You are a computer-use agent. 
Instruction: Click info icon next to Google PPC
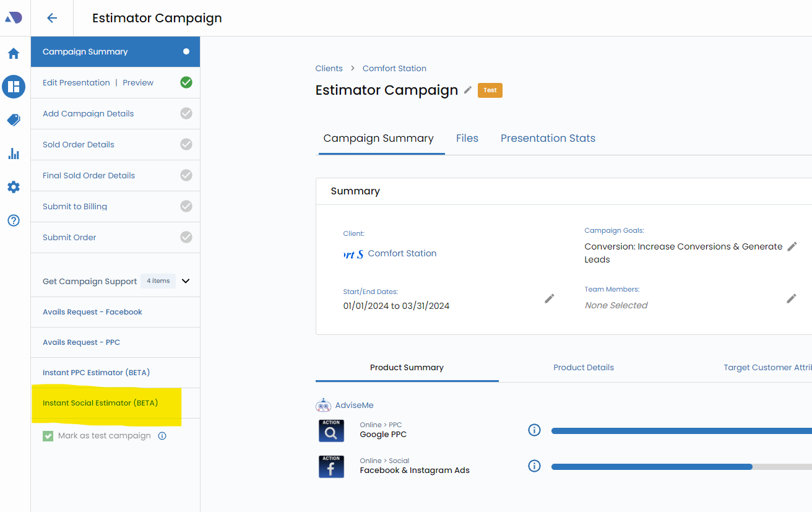tap(534, 430)
